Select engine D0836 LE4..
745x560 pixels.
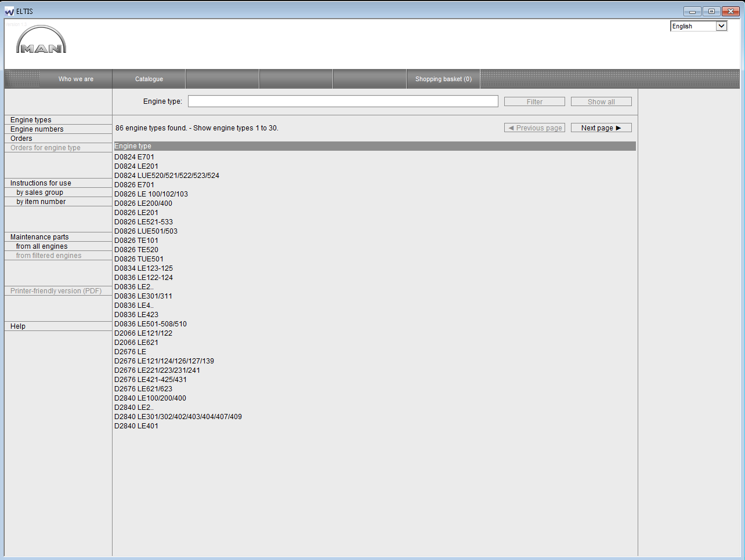[x=134, y=306]
